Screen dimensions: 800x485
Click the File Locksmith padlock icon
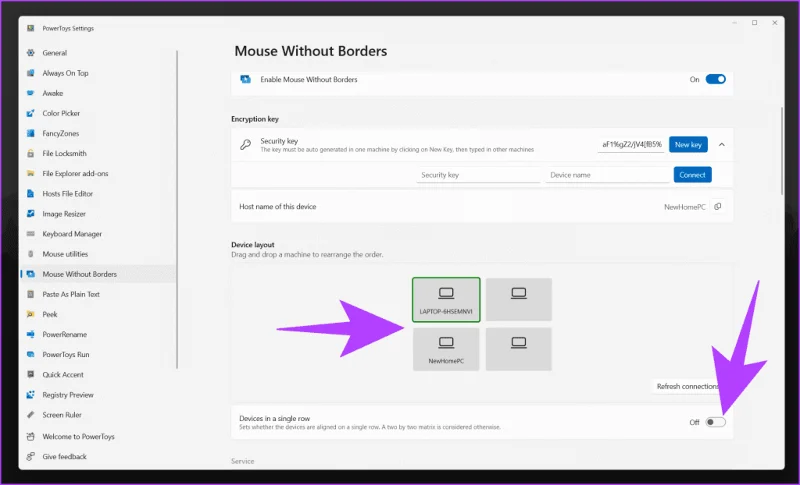pyautogui.click(x=31, y=153)
